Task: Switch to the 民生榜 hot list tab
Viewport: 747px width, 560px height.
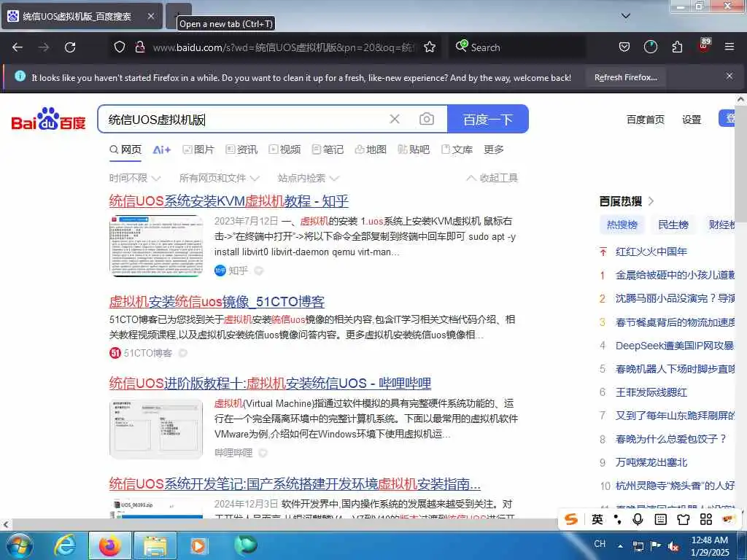Action: pyautogui.click(x=673, y=225)
